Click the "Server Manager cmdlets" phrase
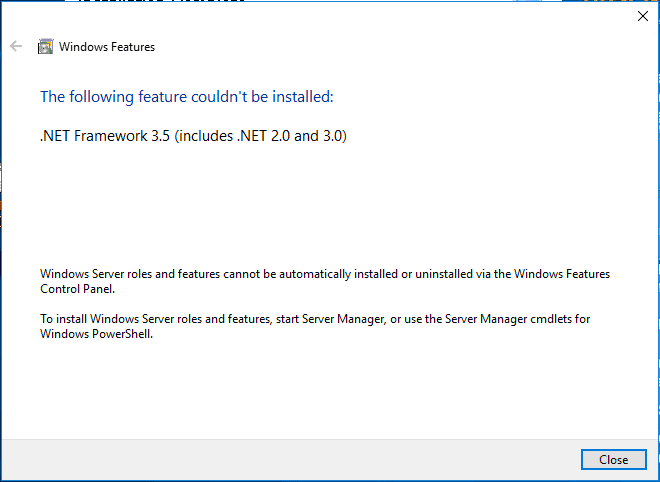 point(523,319)
